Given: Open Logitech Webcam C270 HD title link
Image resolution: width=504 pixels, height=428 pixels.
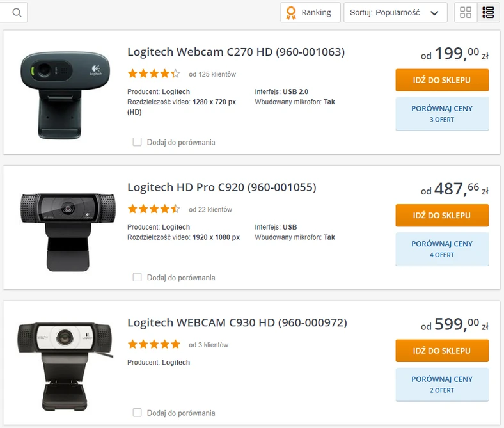Looking at the screenshot, I should 235,52.
